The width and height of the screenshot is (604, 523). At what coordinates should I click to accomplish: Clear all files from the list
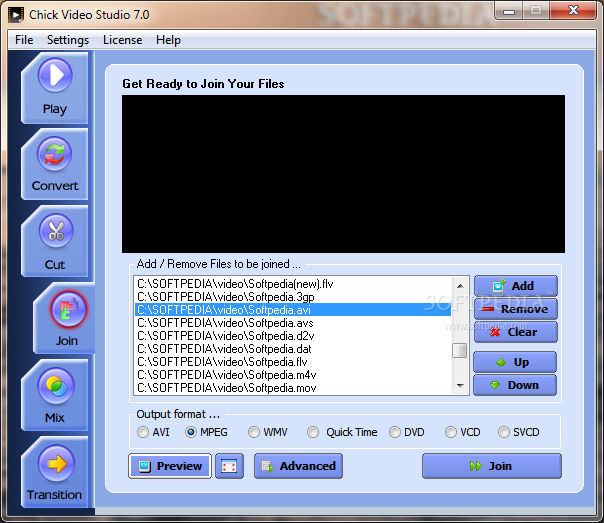[515, 332]
